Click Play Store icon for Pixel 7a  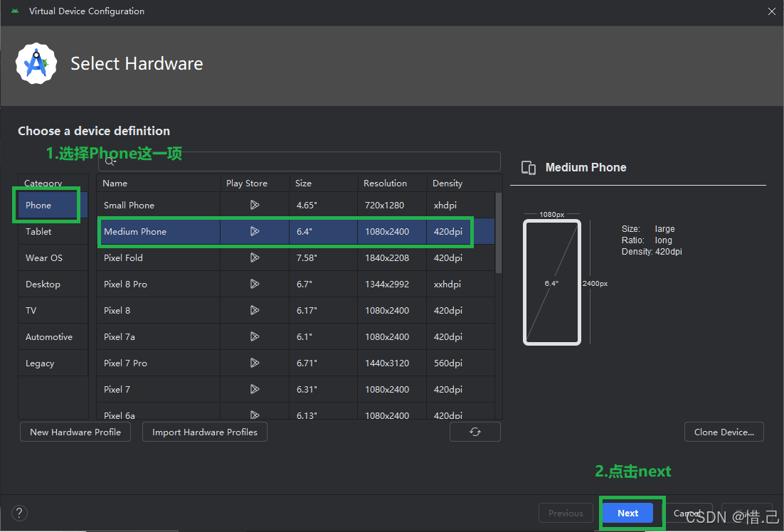click(255, 336)
